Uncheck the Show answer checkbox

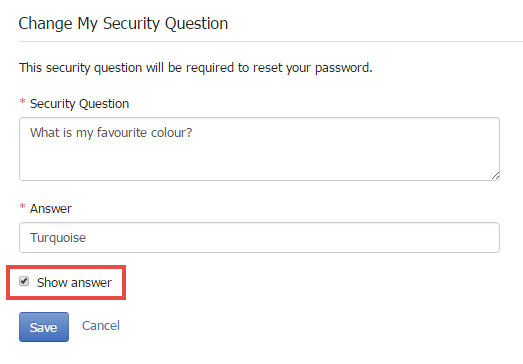(x=24, y=281)
